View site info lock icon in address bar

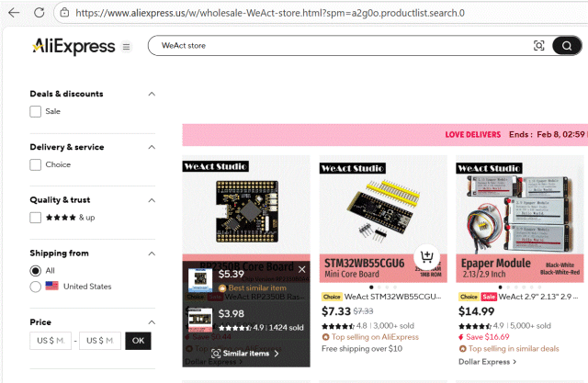click(x=64, y=13)
